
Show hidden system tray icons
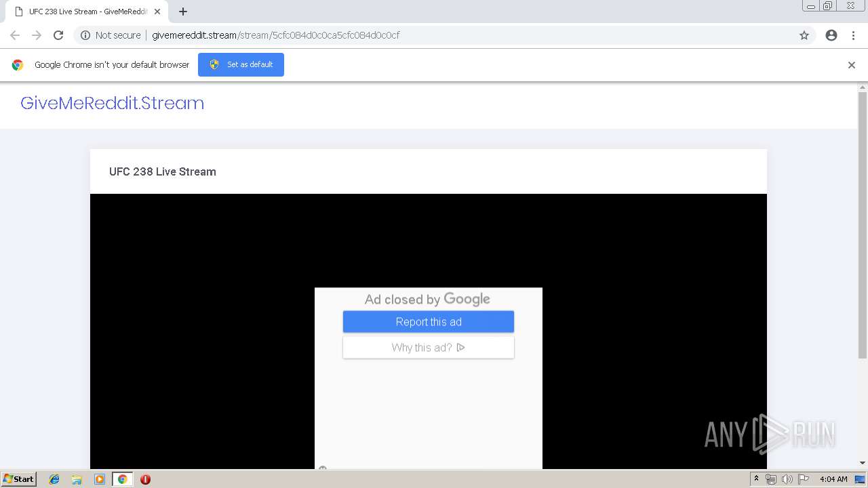tap(756, 479)
